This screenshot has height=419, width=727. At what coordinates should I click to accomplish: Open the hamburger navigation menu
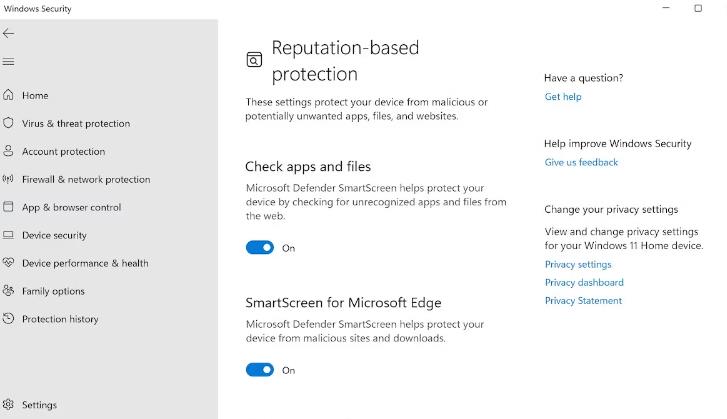coord(8,62)
